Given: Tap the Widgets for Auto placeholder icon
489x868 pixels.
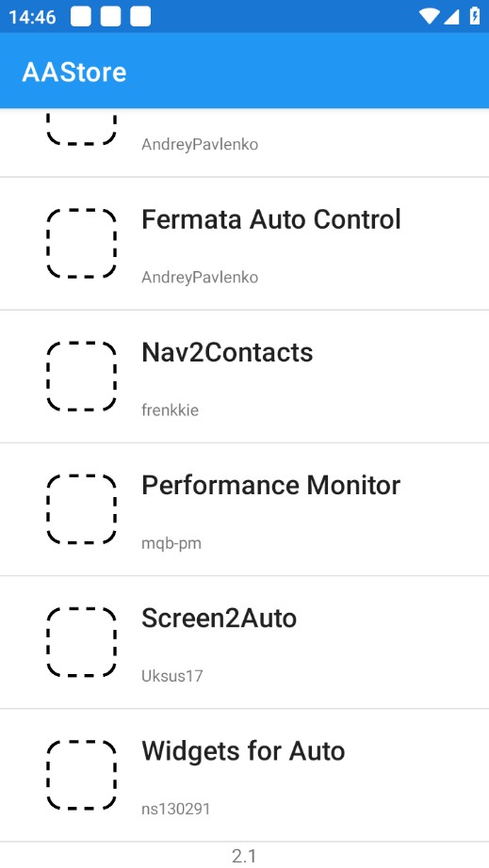Looking at the screenshot, I should [81, 775].
